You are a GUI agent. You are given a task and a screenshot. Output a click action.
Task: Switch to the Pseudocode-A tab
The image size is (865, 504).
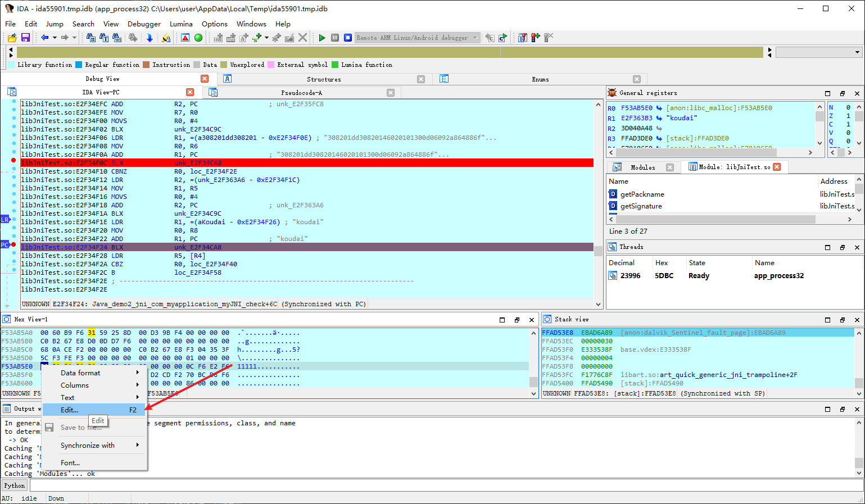301,92
